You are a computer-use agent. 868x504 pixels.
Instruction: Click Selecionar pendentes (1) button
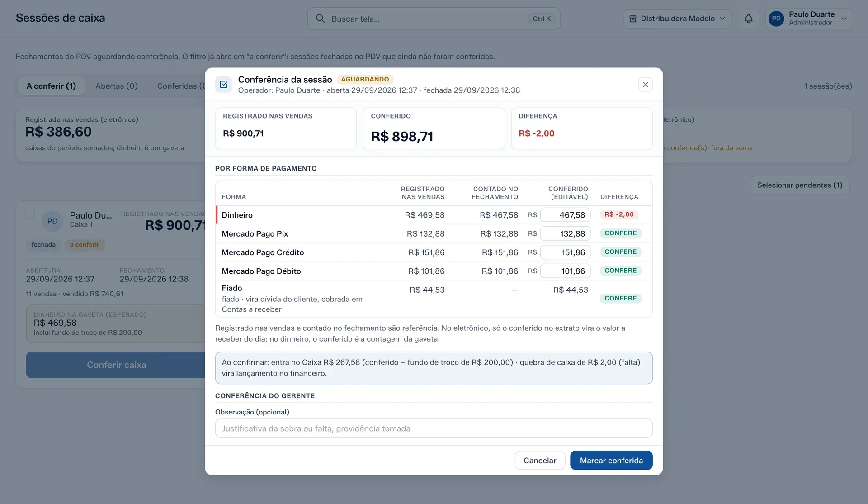(800, 185)
